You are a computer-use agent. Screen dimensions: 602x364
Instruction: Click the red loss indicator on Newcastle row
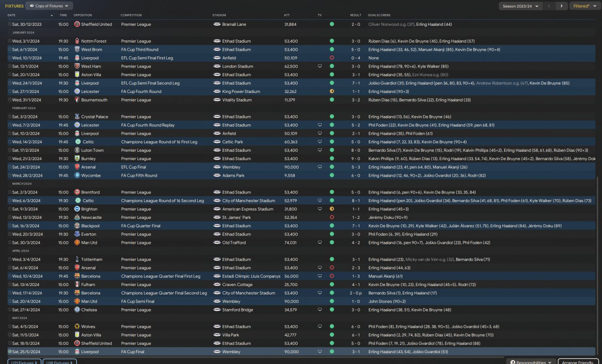[x=332, y=218]
